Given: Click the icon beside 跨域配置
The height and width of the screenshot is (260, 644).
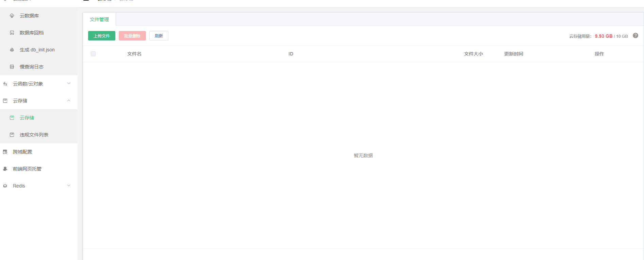Looking at the screenshot, I should [x=5, y=152].
